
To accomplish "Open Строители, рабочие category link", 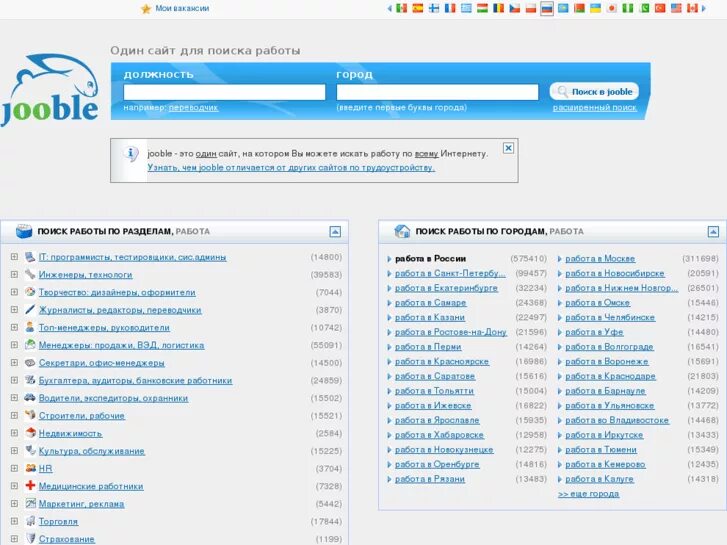I will [82, 416].
